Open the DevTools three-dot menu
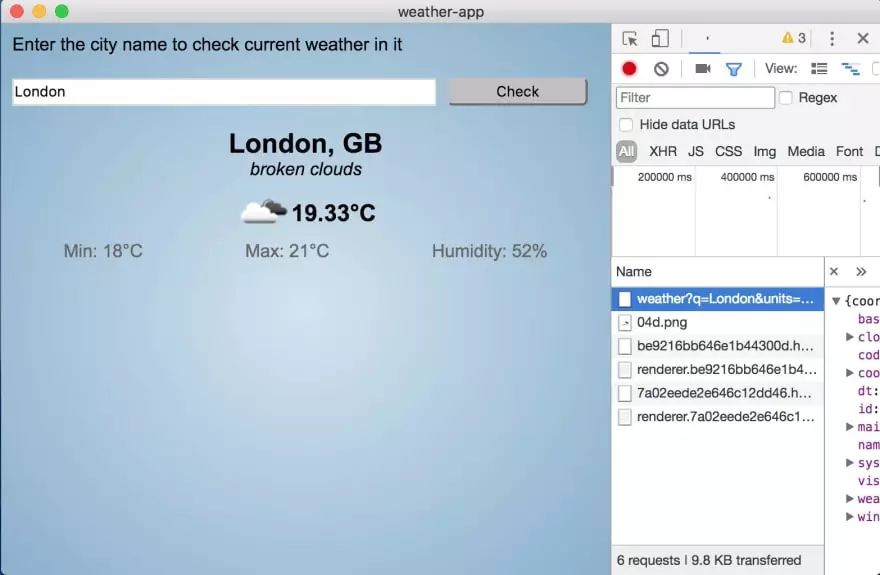 coord(832,38)
